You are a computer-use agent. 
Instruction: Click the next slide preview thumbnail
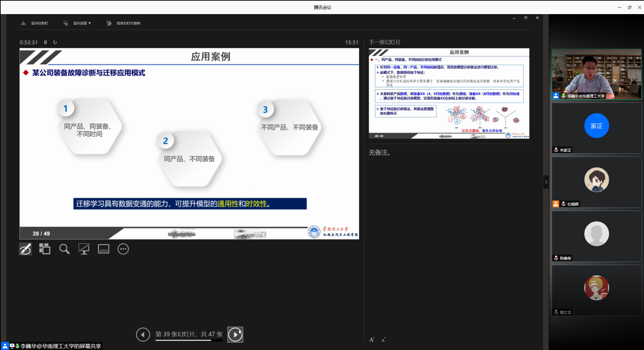click(449, 93)
